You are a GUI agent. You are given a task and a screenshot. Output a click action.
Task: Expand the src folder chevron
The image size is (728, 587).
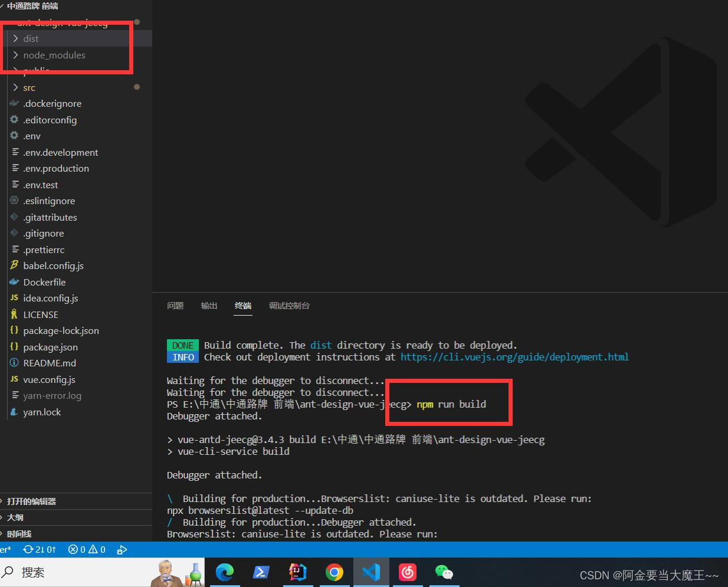tap(15, 87)
